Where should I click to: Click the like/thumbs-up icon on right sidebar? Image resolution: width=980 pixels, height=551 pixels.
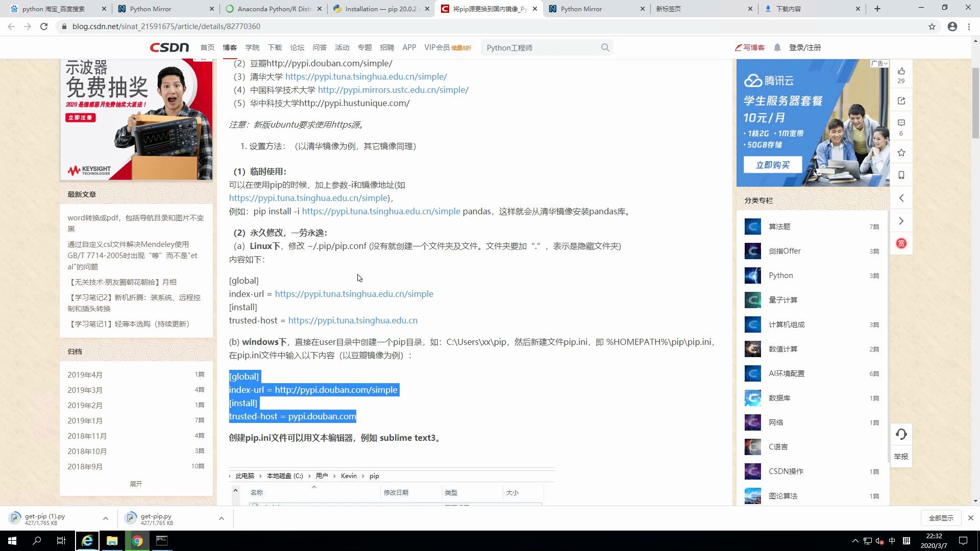point(902,70)
